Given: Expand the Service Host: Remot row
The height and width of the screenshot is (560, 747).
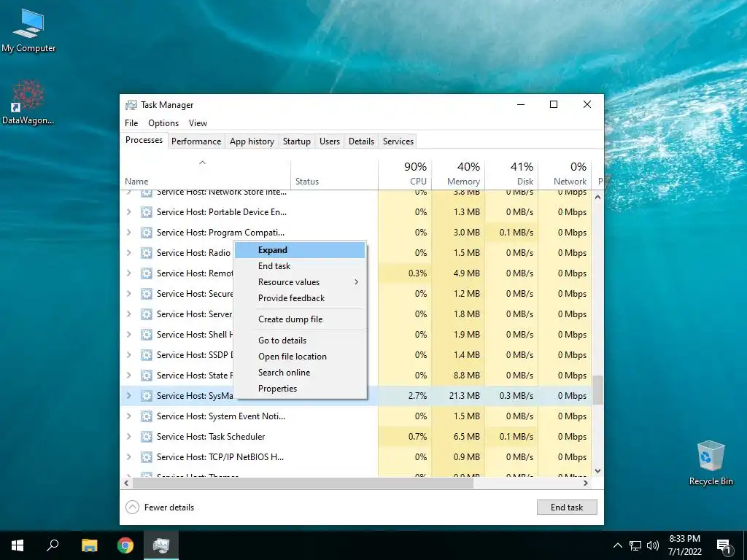Looking at the screenshot, I should pos(128,273).
